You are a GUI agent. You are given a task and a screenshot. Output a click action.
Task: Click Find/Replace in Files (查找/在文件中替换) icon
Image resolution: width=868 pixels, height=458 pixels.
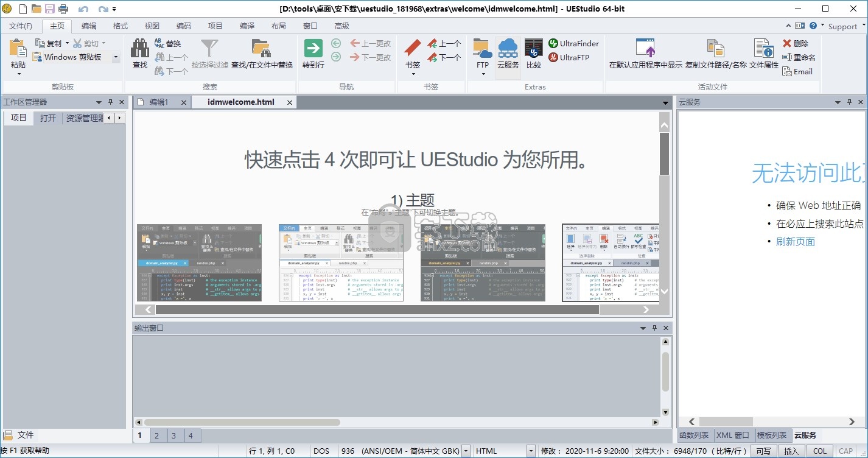(x=262, y=49)
